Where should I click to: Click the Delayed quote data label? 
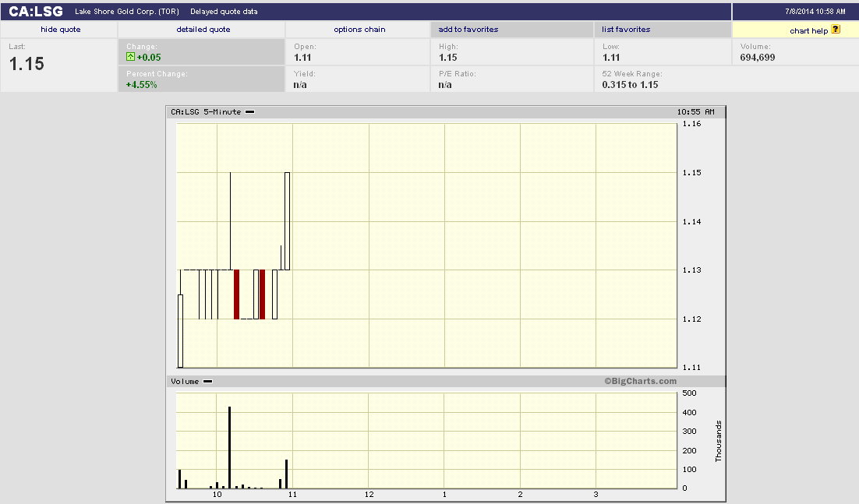224,12
